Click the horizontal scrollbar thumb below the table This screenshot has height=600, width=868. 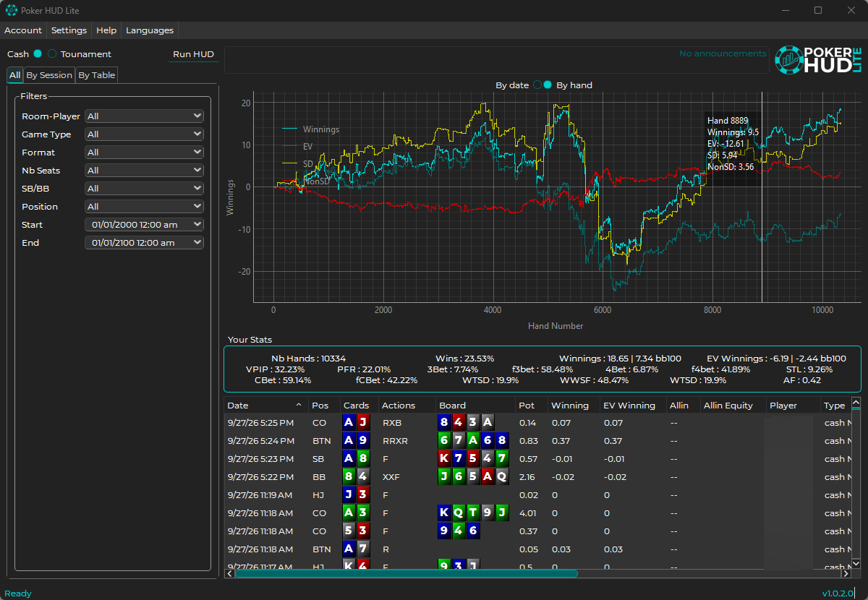(x=406, y=573)
